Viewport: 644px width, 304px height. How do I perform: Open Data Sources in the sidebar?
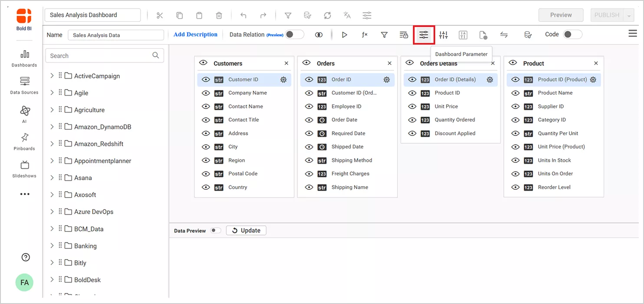pyautogui.click(x=25, y=86)
